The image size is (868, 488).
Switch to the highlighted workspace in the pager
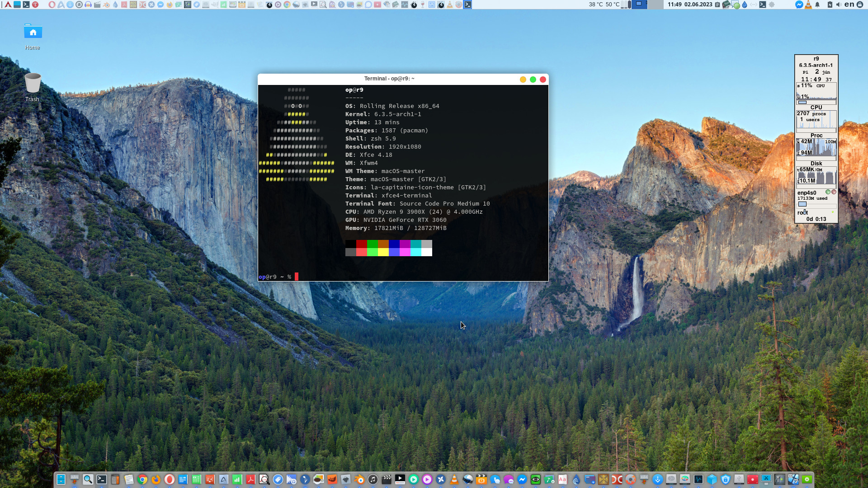pyautogui.click(x=639, y=5)
